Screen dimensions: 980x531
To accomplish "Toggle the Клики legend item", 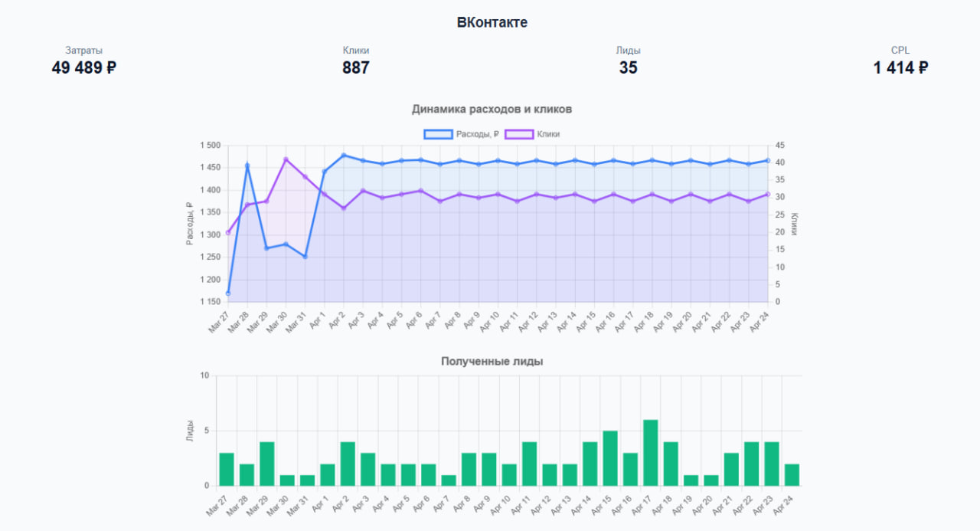I will coord(532,134).
